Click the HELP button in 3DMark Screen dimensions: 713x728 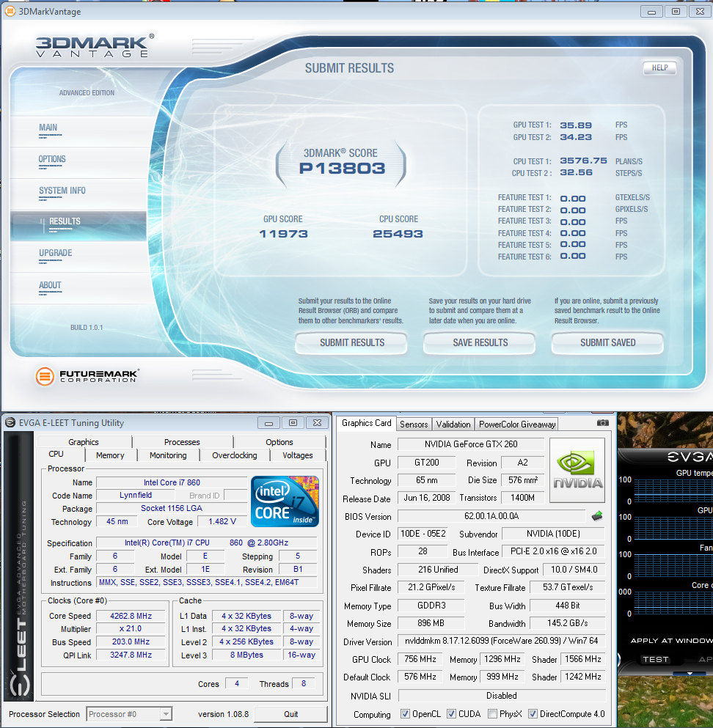(659, 68)
